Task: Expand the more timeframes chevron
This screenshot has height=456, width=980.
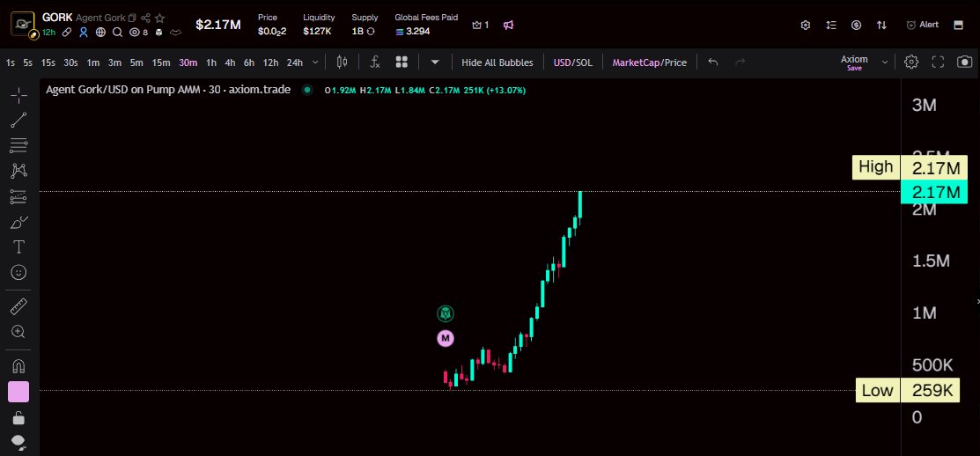Action: tap(315, 62)
